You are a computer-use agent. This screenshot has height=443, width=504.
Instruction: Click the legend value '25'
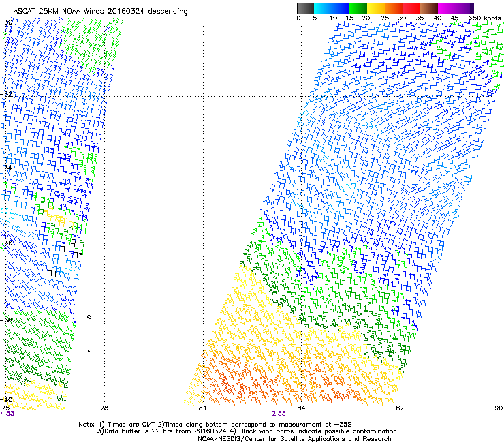pyautogui.click(x=384, y=18)
